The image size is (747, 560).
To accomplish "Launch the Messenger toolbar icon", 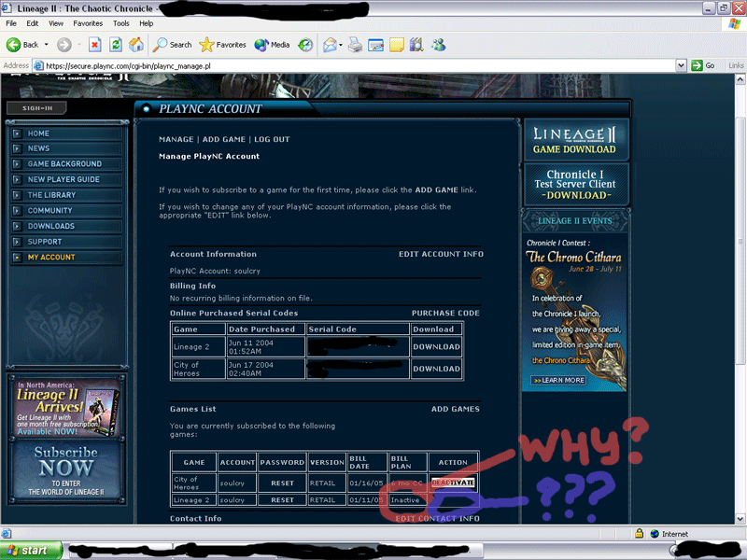I will [x=438, y=45].
